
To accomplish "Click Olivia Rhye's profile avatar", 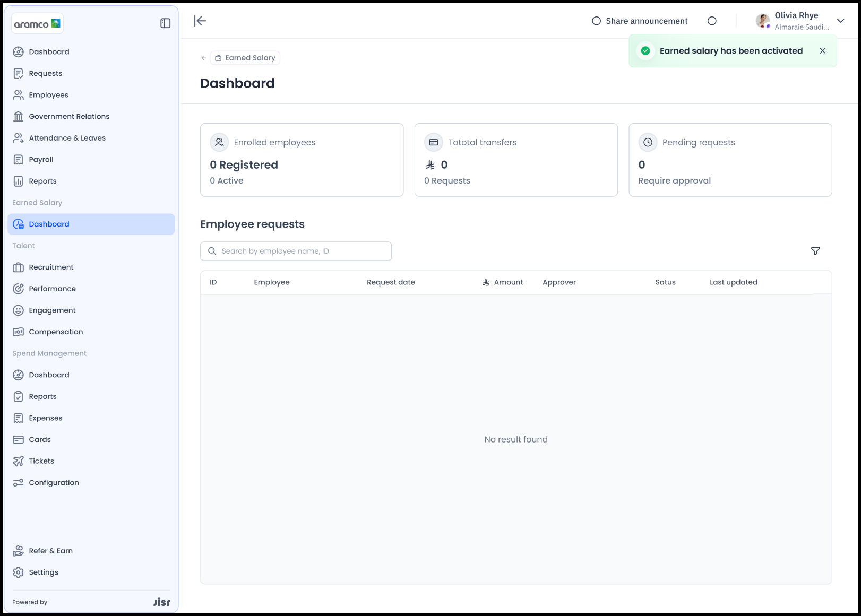I will 763,21.
